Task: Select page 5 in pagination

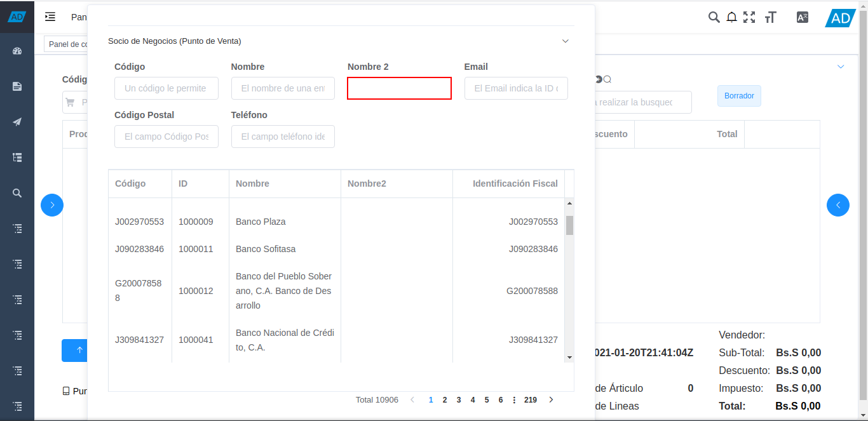Action: click(x=487, y=400)
